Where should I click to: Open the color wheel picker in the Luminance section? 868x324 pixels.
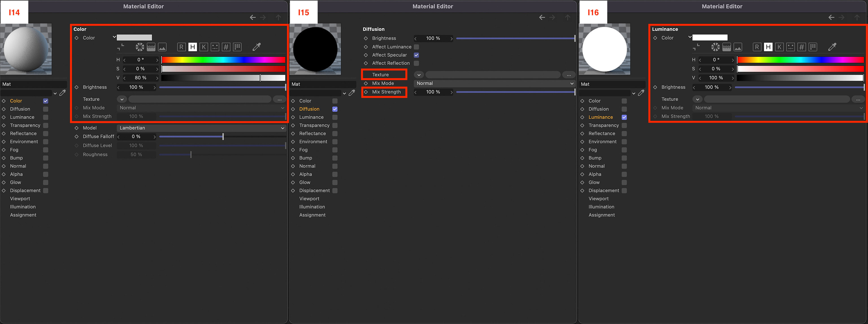[715, 47]
